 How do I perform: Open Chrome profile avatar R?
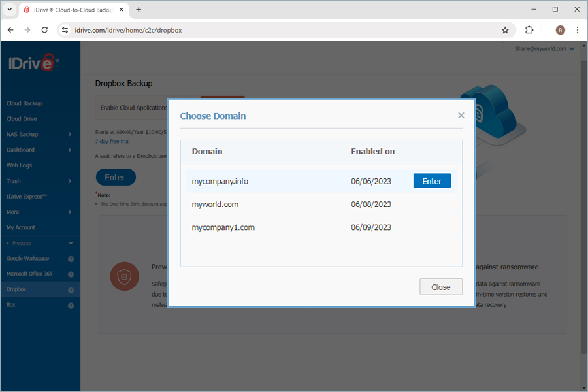[x=561, y=30]
